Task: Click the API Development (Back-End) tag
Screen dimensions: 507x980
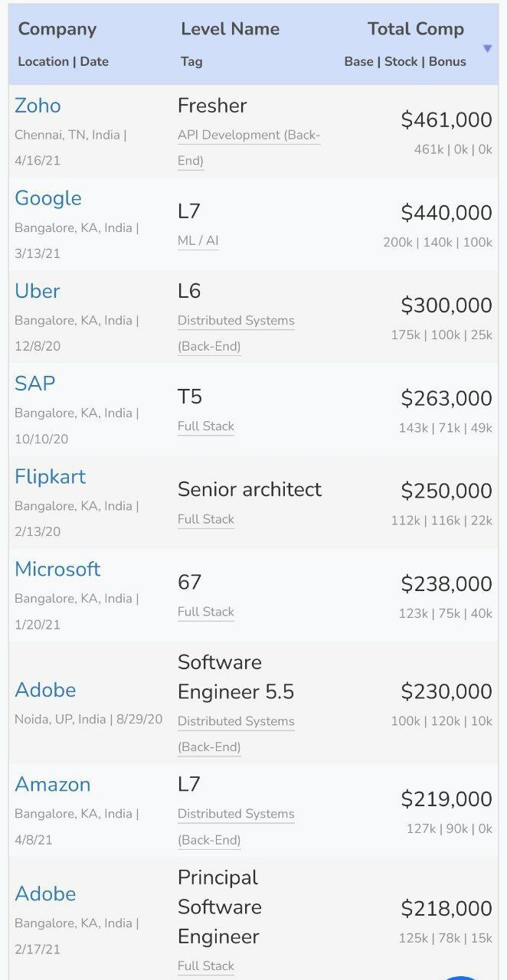Action: click(x=249, y=148)
